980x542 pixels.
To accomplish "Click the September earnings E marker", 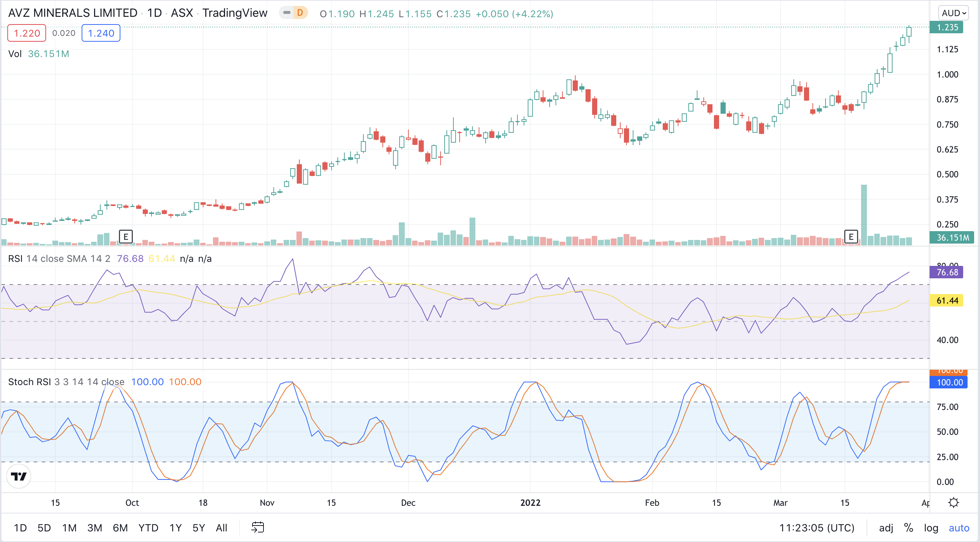I will [x=126, y=237].
